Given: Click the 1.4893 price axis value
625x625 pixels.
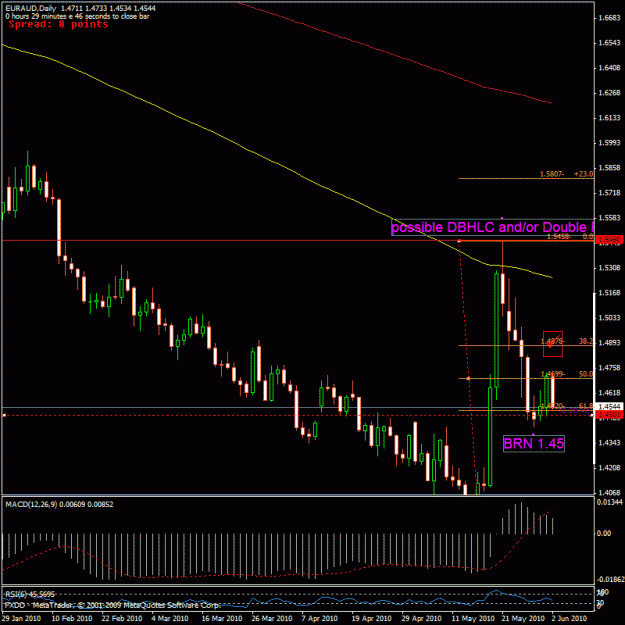Looking at the screenshot, I should coord(610,343).
